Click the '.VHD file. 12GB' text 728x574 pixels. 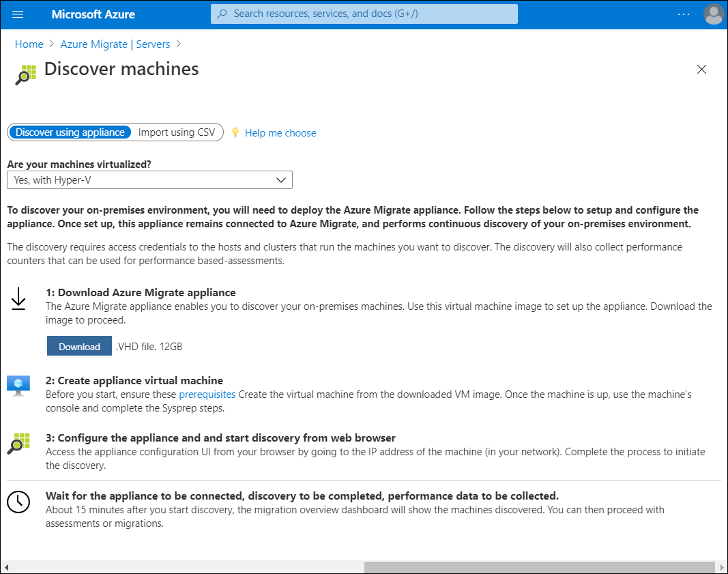click(149, 347)
